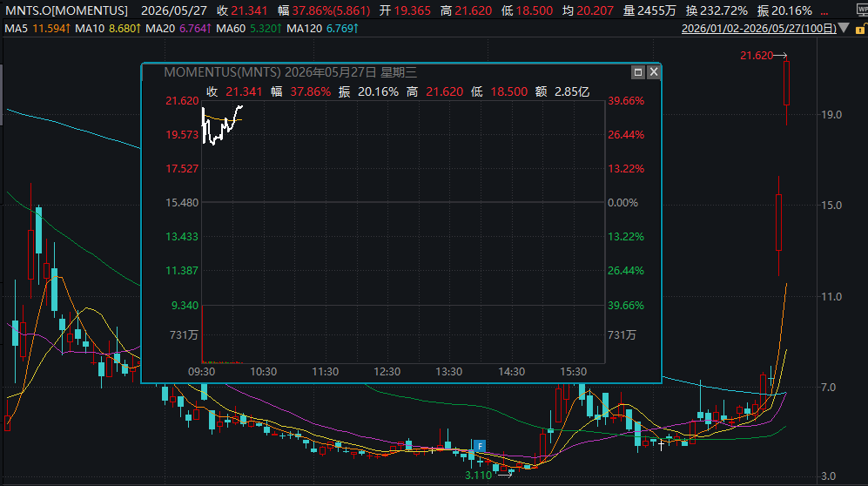Click the 19.0 price axis label
The width and height of the screenshot is (868, 486).
pos(831,115)
